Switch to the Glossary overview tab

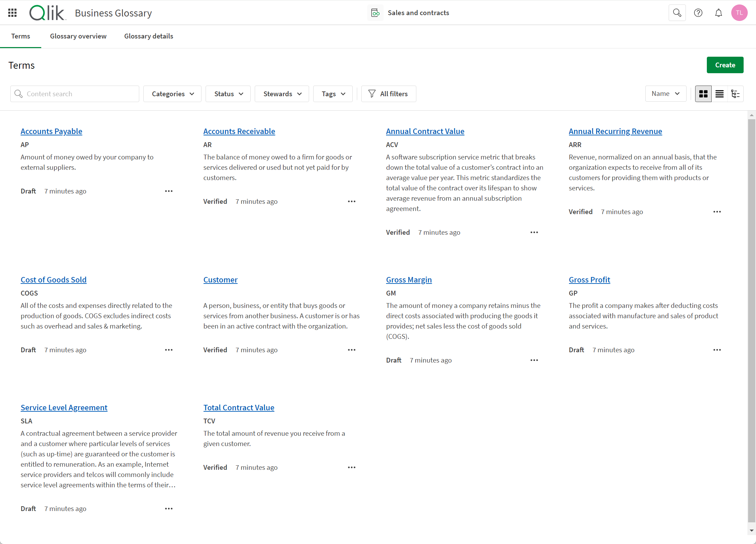click(x=78, y=36)
